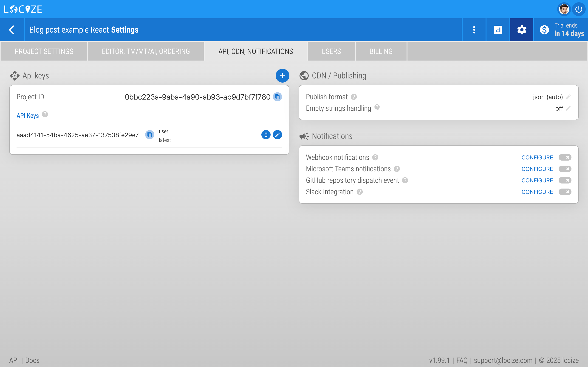Screen dimensions: 588x367
Task: Enable Microsoft Teams notifications toggle
Action: click(x=565, y=169)
